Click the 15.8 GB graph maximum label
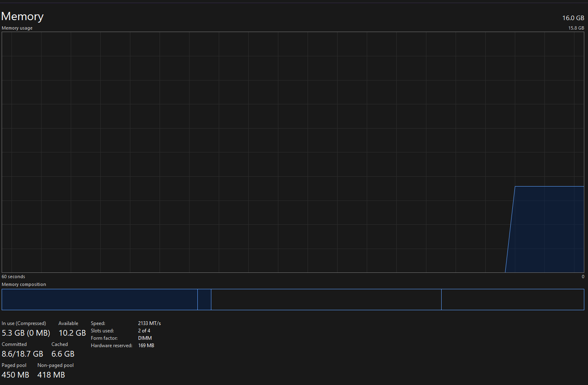The height and width of the screenshot is (385, 588). coord(576,28)
